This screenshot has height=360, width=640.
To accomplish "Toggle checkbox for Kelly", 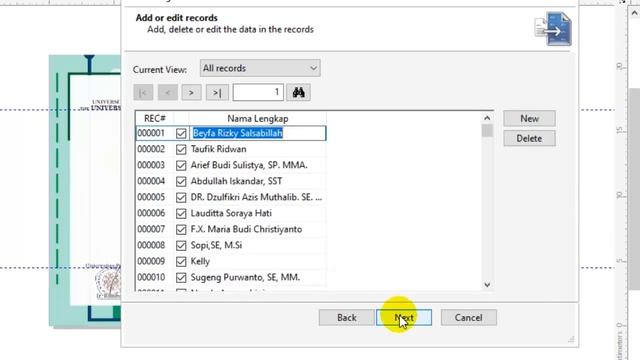I will click(x=181, y=261).
